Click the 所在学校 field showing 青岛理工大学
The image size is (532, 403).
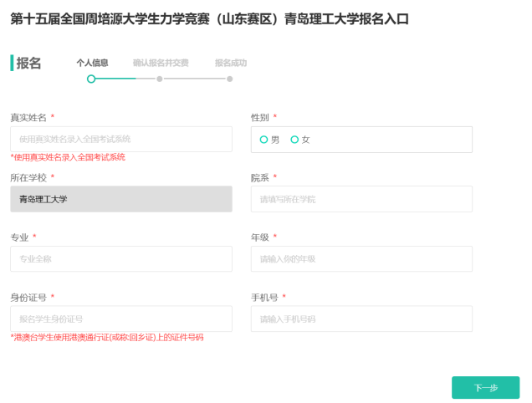[x=121, y=199]
